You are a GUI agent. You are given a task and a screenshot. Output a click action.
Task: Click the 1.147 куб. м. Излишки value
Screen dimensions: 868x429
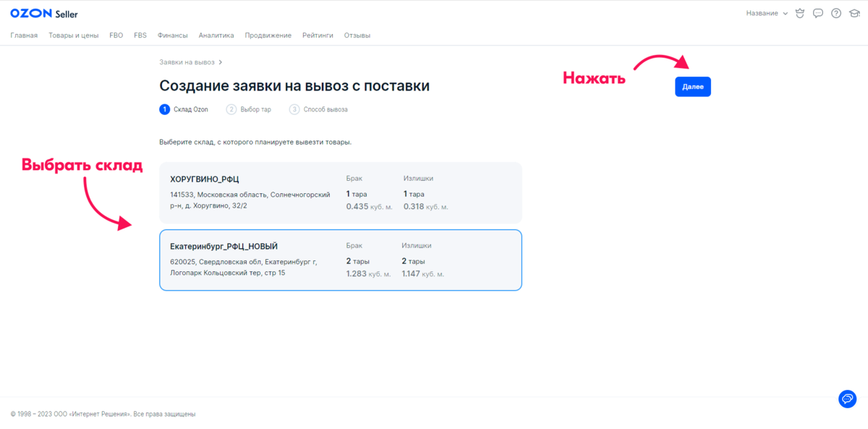pyautogui.click(x=423, y=273)
